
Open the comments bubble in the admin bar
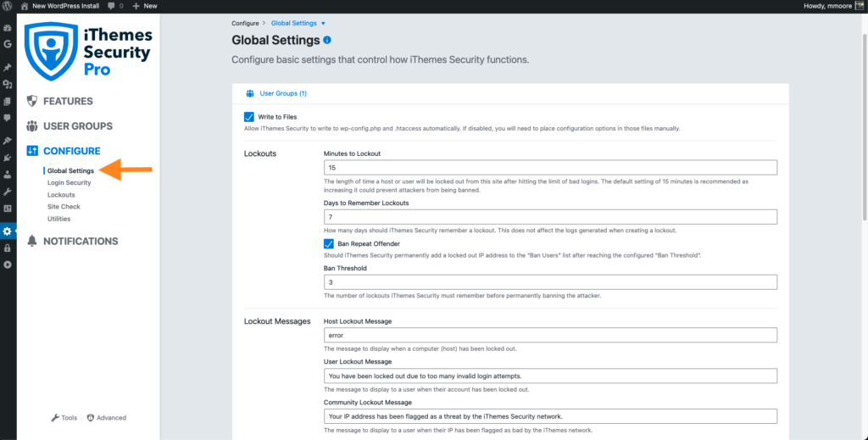[x=115, y=6]
